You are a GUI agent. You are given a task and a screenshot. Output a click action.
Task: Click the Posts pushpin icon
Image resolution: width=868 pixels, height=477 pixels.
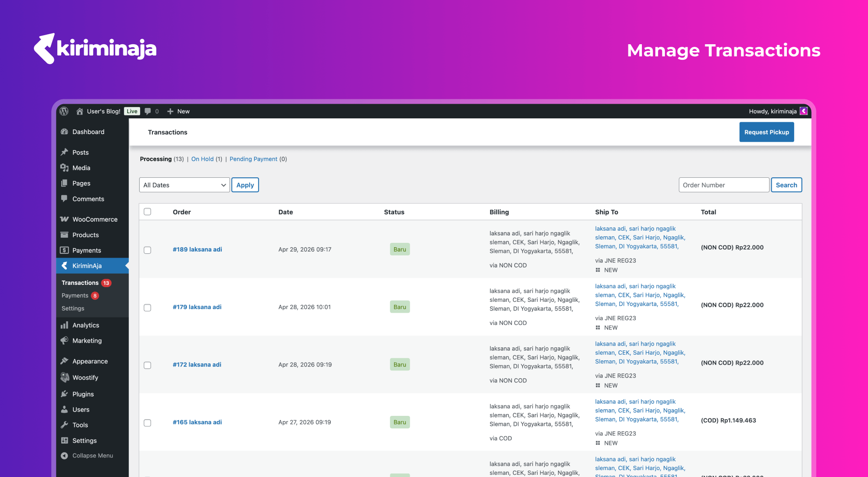(64, 152)
